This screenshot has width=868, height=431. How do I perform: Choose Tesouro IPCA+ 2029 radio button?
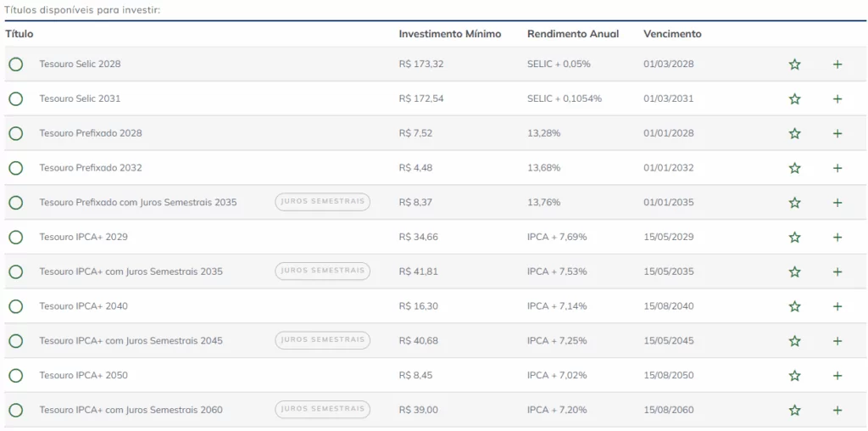(x=16, y=237)
